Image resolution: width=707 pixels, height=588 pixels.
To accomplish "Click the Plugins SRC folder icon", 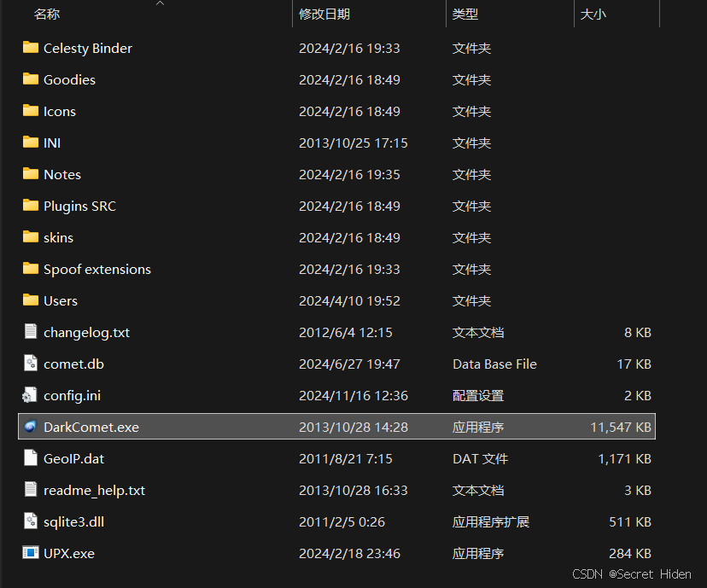I will coord(31,205).
